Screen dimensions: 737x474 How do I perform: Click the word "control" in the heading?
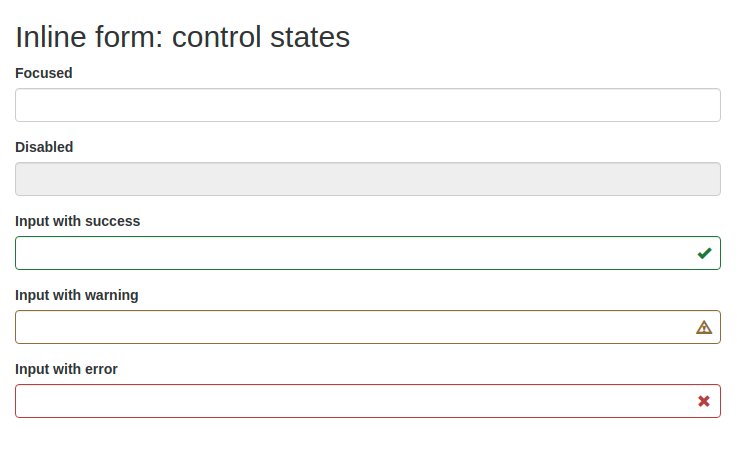[218, 37]
